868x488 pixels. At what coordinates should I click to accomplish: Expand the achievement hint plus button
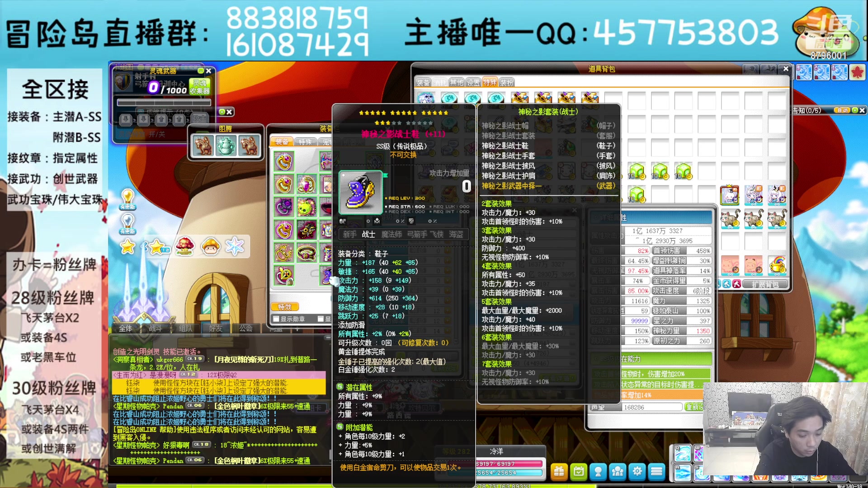coord(222,112)
